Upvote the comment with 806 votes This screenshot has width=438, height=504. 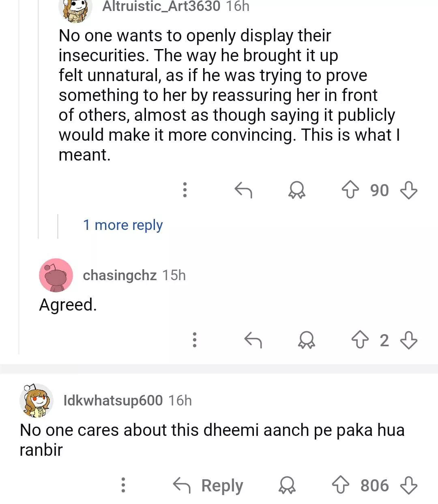pos(340,485)
